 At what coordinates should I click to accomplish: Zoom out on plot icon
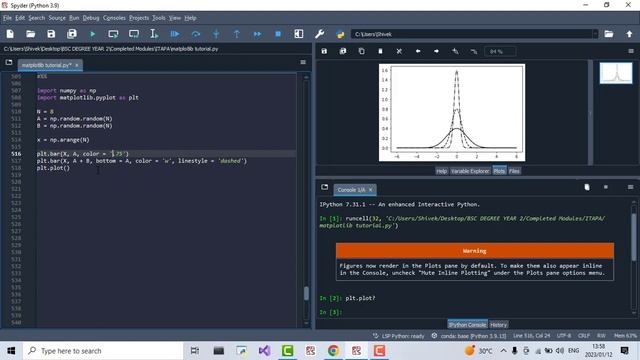pyautogui.click(x=474, y=51)
